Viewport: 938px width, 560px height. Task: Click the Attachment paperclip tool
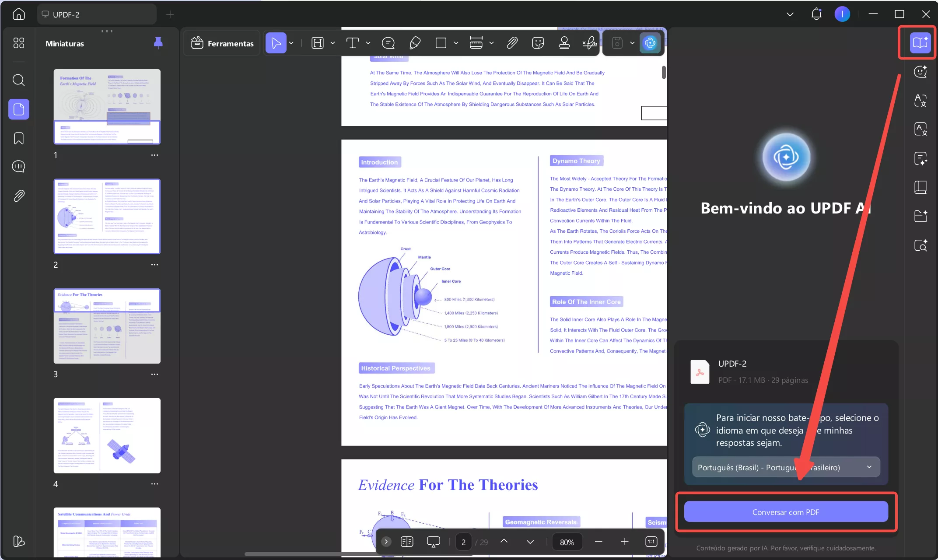511,42
